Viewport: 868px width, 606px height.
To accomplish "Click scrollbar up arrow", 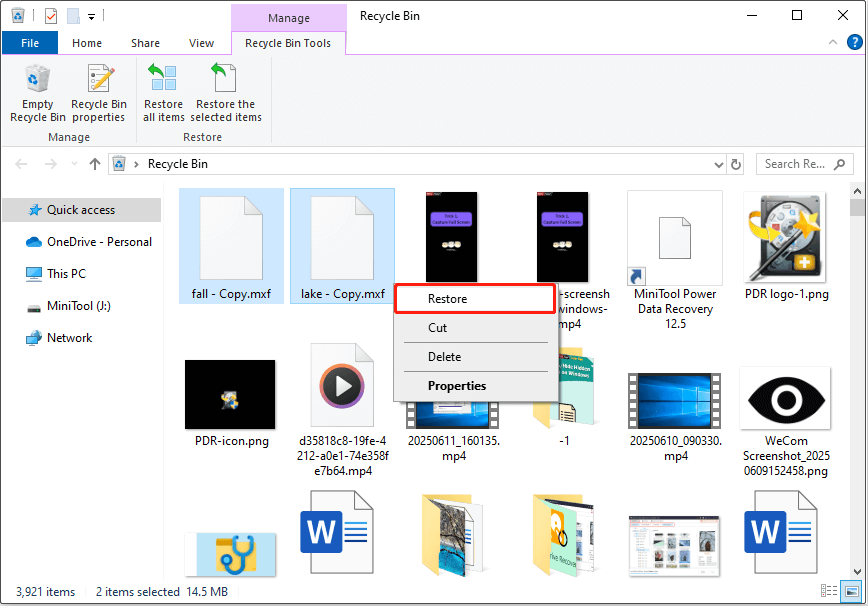I will (857, 191).
